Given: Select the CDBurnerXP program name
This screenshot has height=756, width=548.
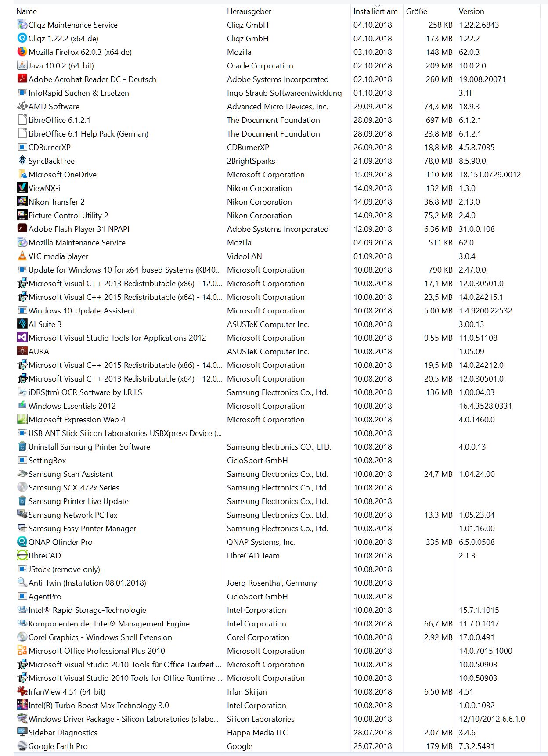Looking at the screenshot, I should pyautogui.click(x=50, y=147).
